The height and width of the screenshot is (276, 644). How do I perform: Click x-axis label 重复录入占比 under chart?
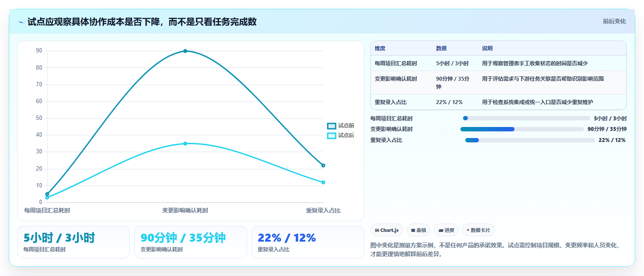tap(323, 211)
